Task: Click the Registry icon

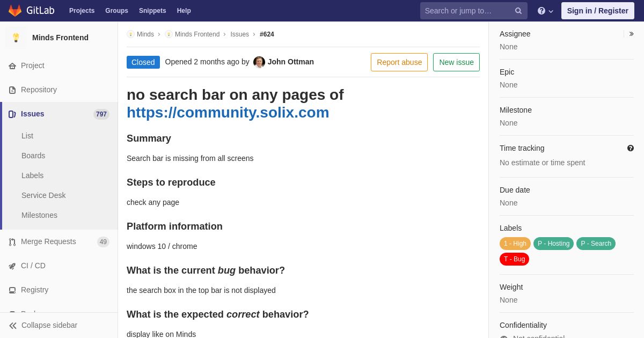Action: point(12,290)
